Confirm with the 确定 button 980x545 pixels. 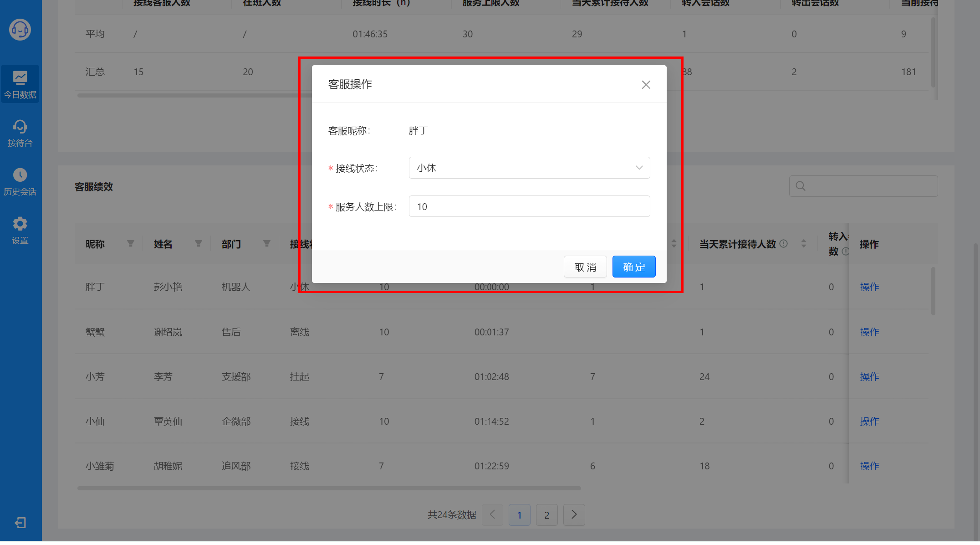click(x=634, y=267)
